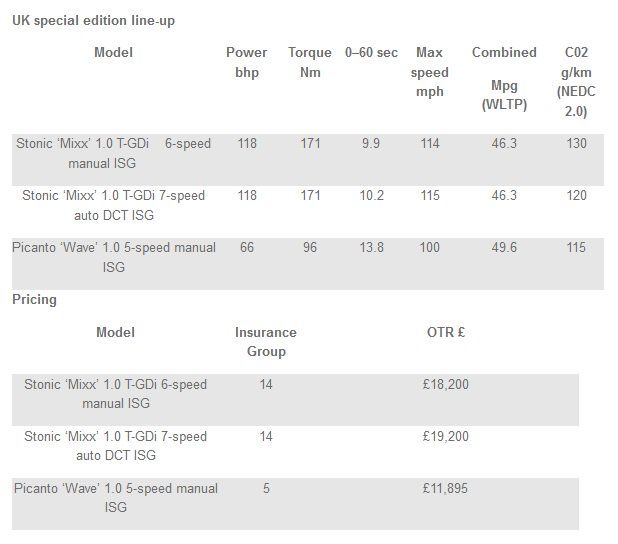Click the 'Pricing' section heading
This screenshot has height=544, width=618.
tap(34, 299)
